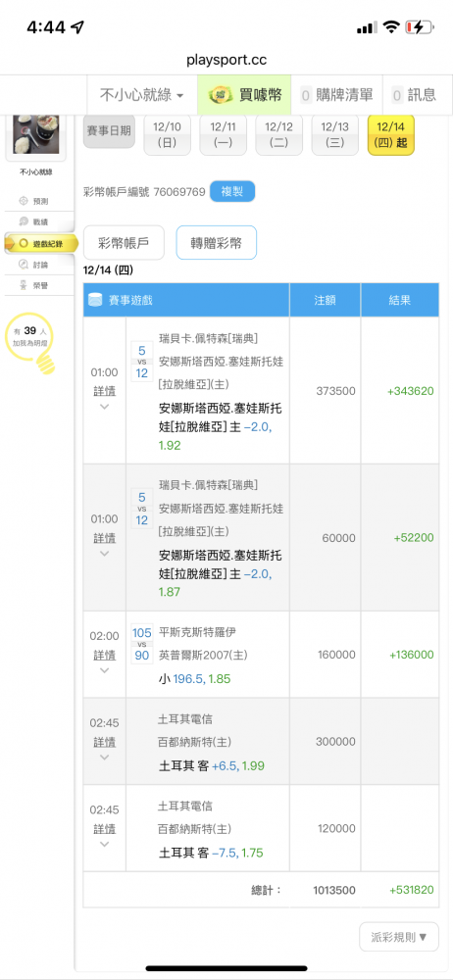The image size is (453, 980).
Task: Select the 榮譽 sidebar icon
Action: 24,285
